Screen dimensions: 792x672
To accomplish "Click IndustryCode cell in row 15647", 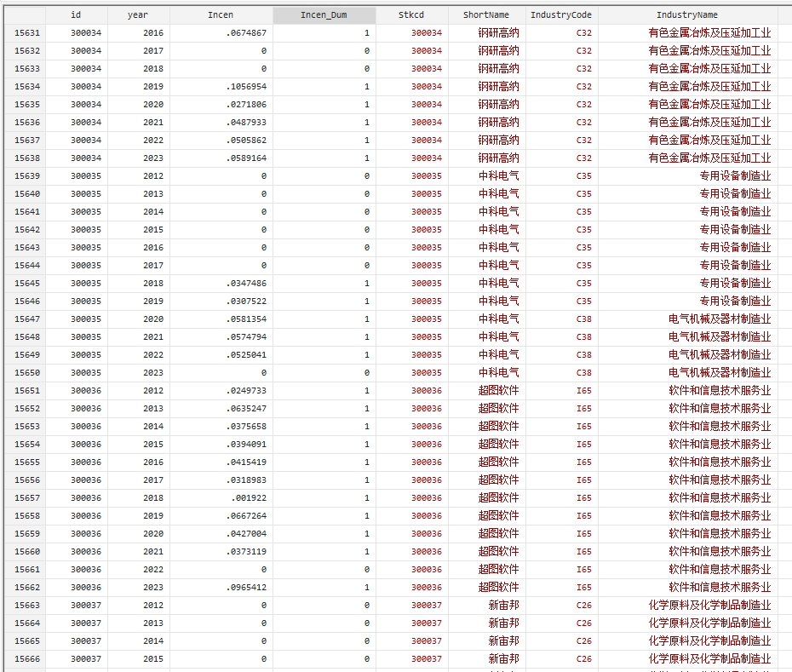I will pyautogui.click(x=584, y=319).
